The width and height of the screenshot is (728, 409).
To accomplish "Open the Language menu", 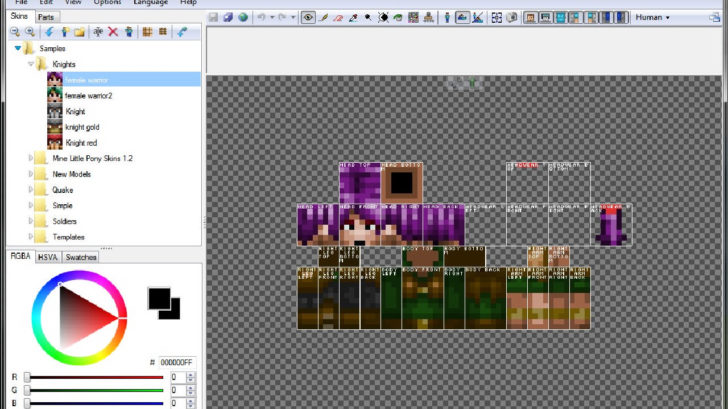I will coord(150,3).
